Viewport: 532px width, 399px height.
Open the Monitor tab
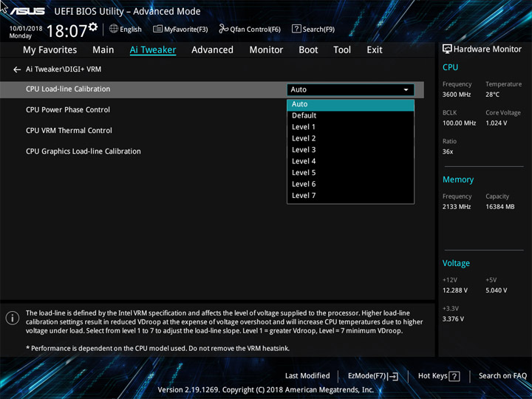(x=266, y=50)
